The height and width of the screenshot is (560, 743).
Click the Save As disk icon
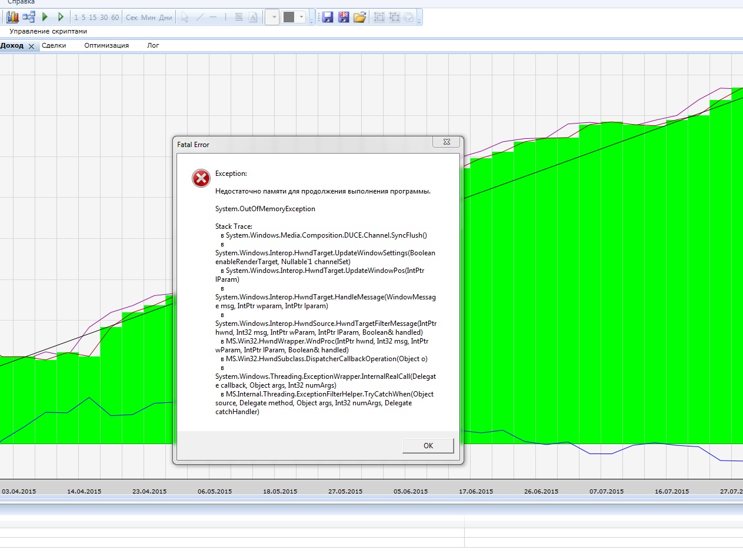point(344,17)
